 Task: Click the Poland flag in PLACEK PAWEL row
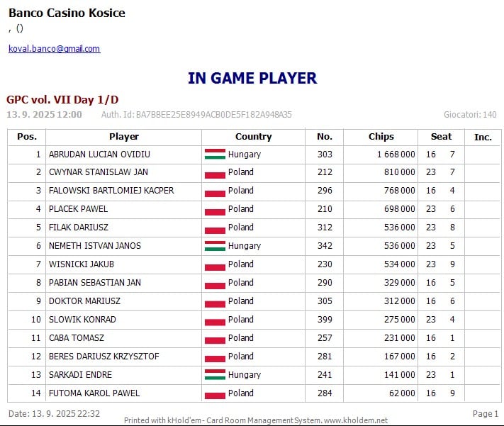click(215, 209)
